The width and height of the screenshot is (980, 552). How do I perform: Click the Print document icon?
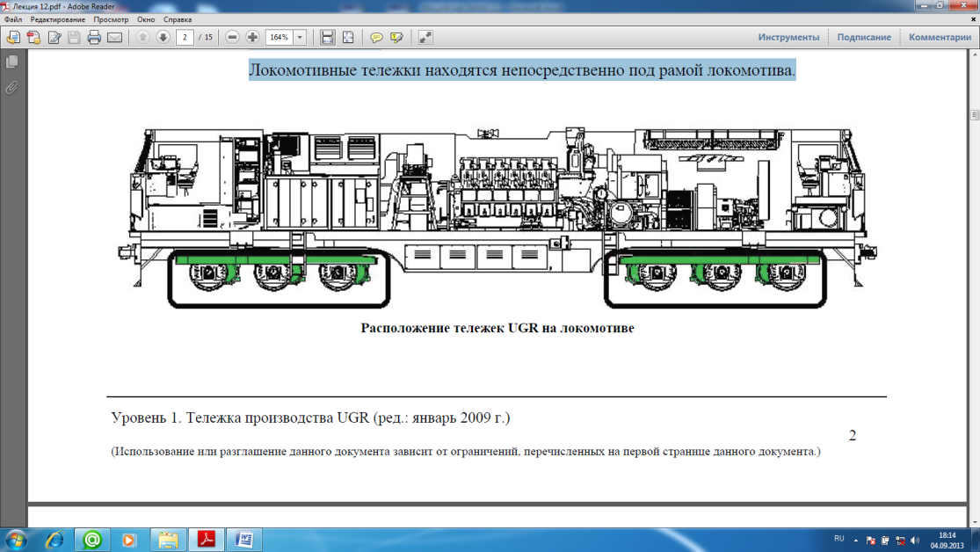click(94, 37)
